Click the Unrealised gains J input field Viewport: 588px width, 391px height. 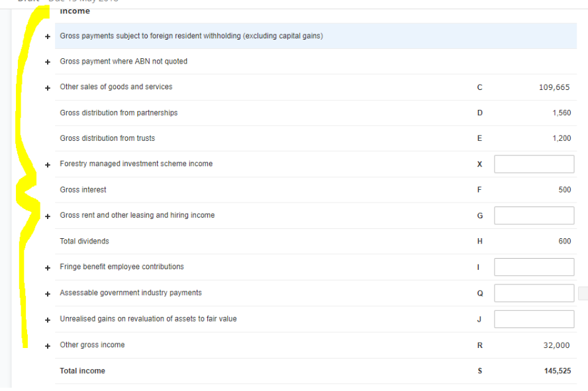534,319
